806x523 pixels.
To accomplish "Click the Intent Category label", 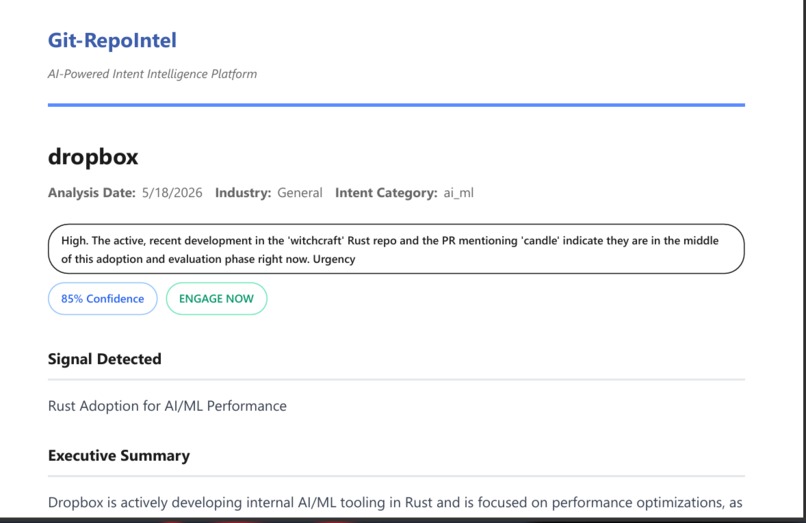I will coord(386,193).
